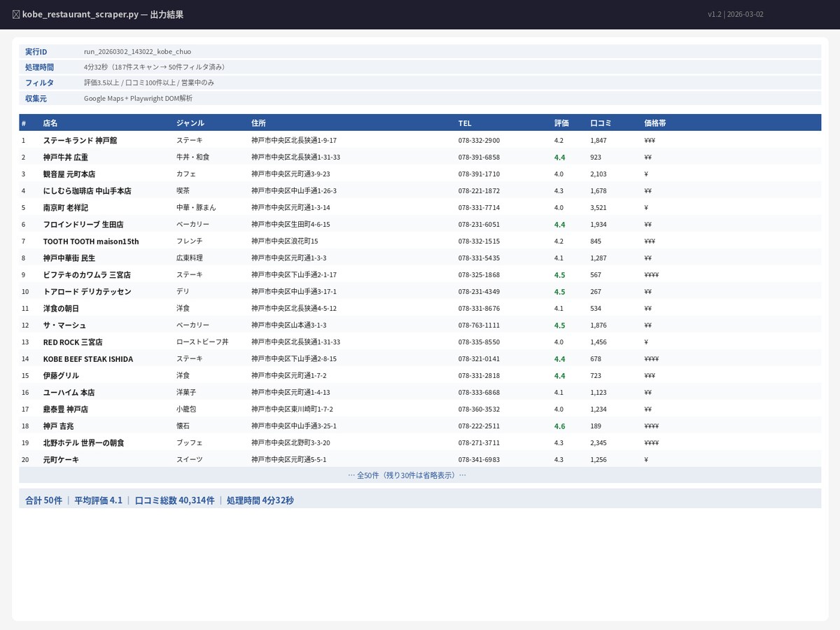The image size is (840, 630).
Task: Click the 口コミ column header
Action: (x=601, y=123)
